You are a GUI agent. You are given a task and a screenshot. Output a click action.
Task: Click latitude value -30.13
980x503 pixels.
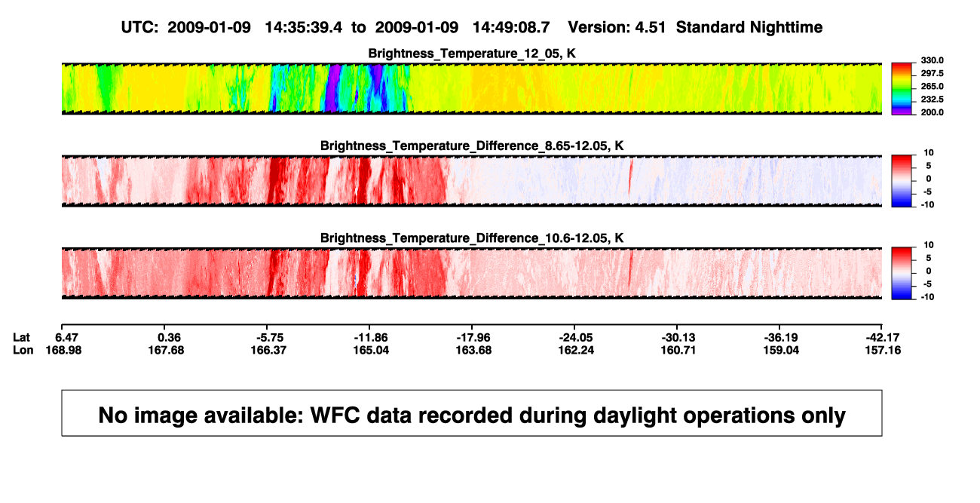[x=677, y=337]
